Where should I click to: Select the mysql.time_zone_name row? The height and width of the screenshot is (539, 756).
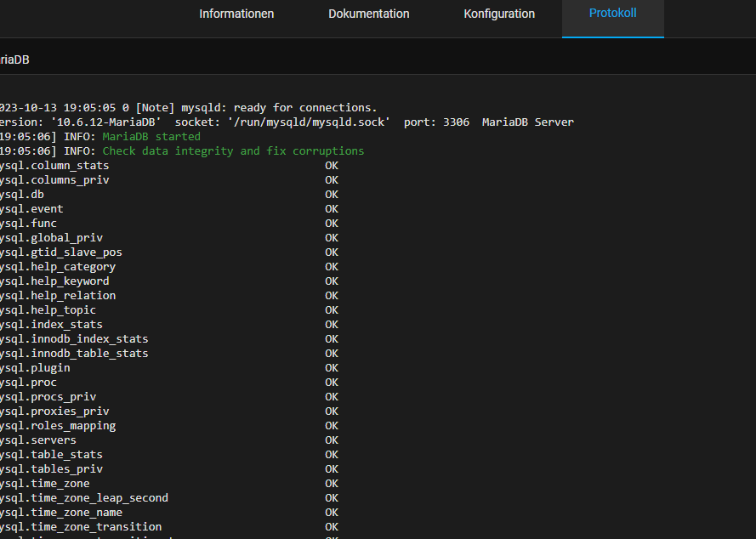(x=169, y=513)
